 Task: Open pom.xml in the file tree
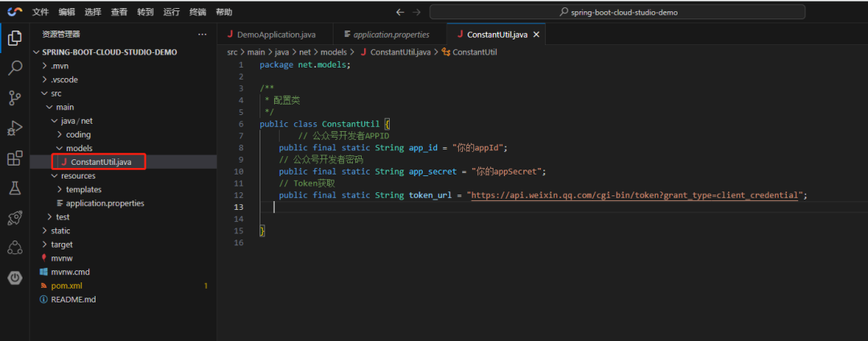click(x=123, y=286)
